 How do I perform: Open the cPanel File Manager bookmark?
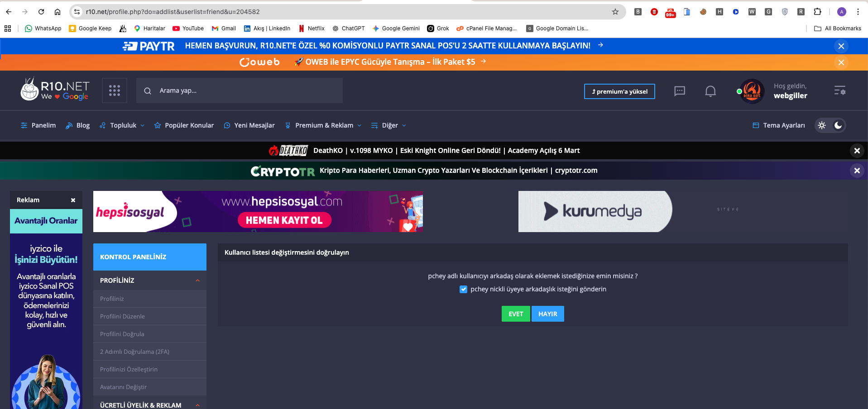tap(487, 29)
